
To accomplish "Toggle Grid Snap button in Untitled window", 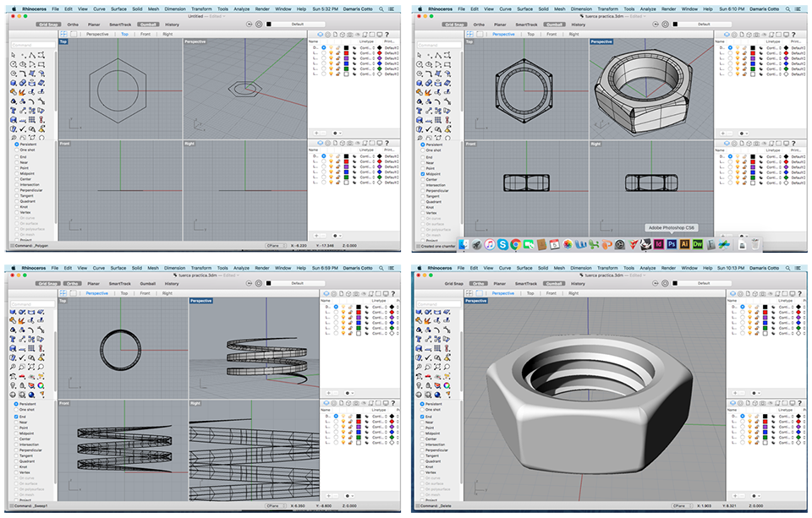I will 48,25.
